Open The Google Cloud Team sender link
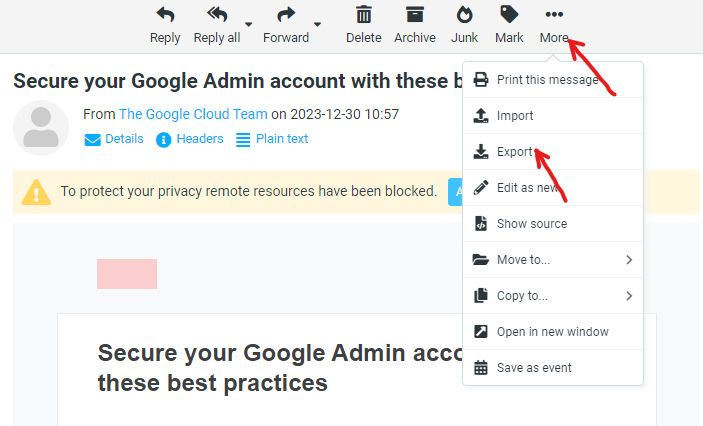The image size is (703, 426). (x=193, y=114)
